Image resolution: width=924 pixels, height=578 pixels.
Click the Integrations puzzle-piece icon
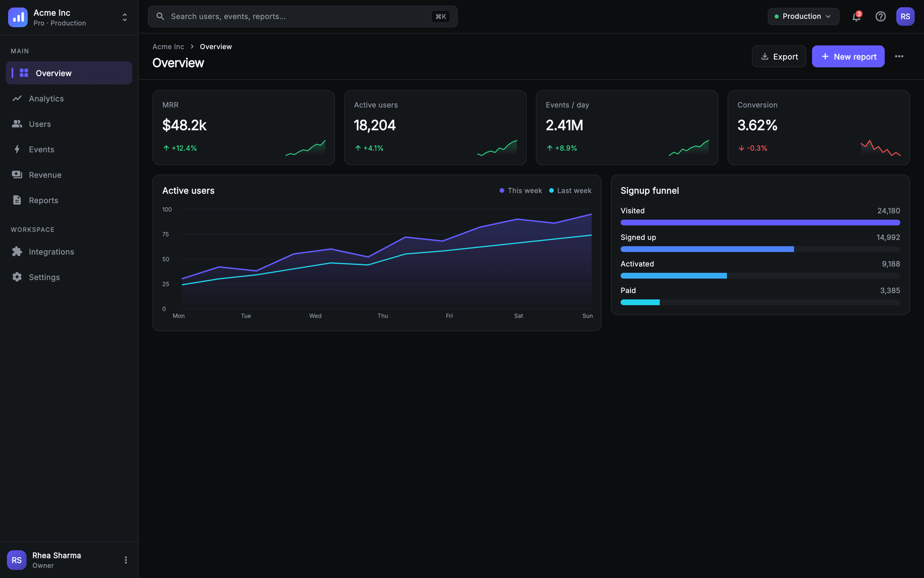click(x=17, y=251)
